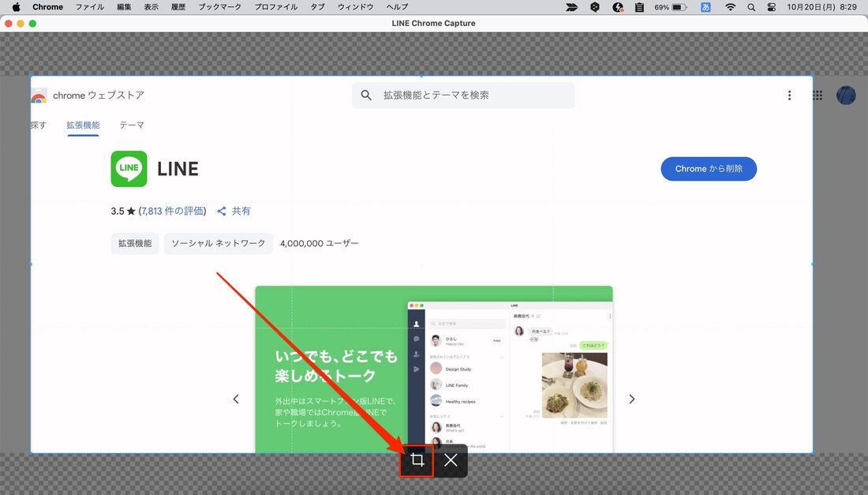
Task: Share the LINE extension via the share icon
Action: point(222,211)
